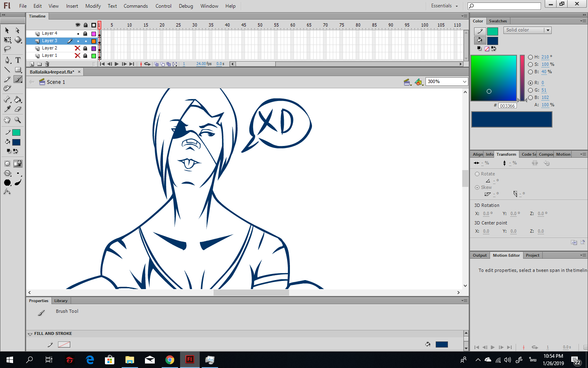Open the Modify menu
Image resolution: width=588 pixels, height=368 pixels.
[93, 6]
